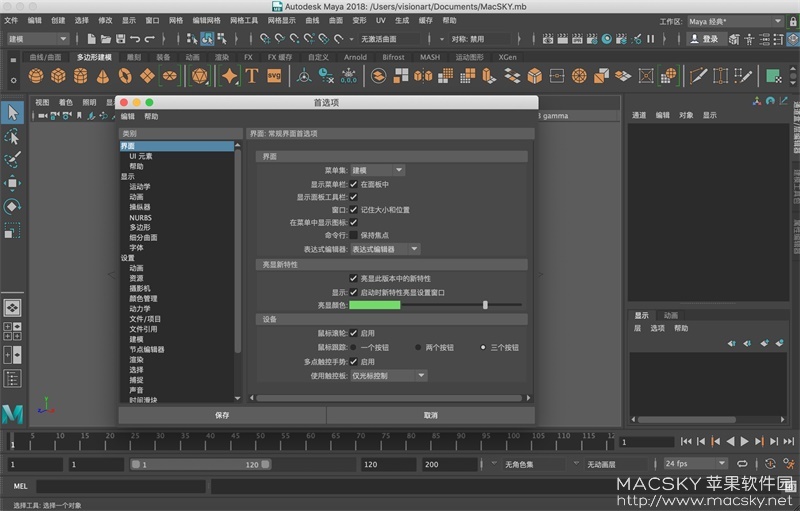
Task: Open the 使用触控板 仅光标控制 dropdown
Action: [x=389, y=376]
